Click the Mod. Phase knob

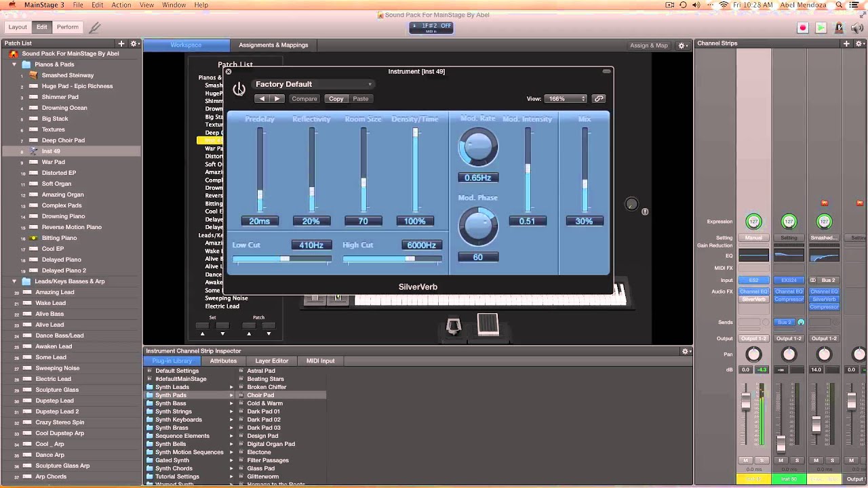(478, 226)
